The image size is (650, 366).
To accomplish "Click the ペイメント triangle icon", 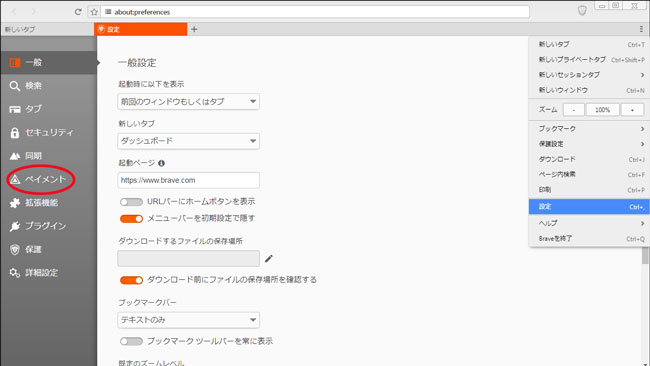I will tap(15, 179).
